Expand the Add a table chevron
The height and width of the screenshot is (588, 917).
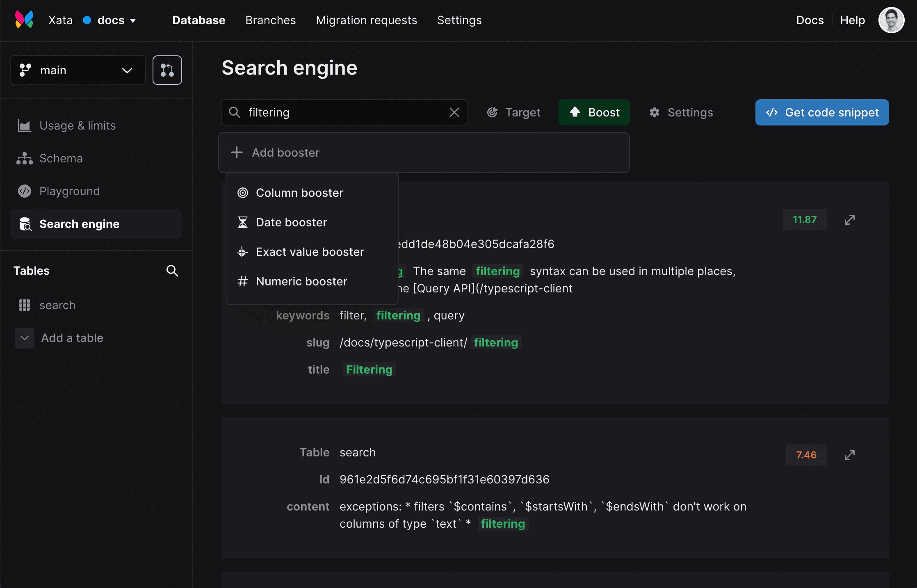(25, 338)
